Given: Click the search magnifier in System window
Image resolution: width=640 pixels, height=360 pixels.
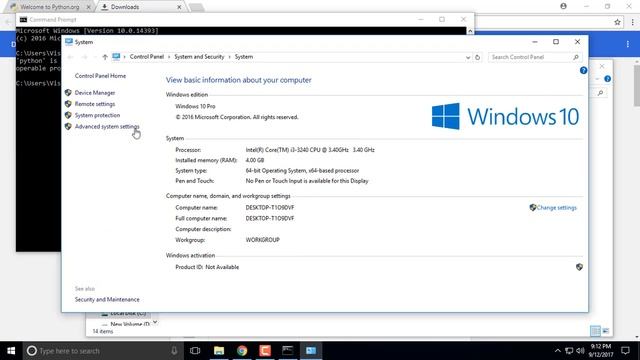Looking at the screenshot, I should tap(576, 57).
